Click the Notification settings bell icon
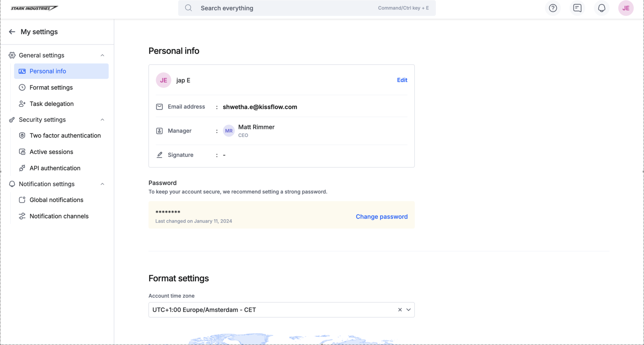Screen dimensions: 644x345 point(12,184)
